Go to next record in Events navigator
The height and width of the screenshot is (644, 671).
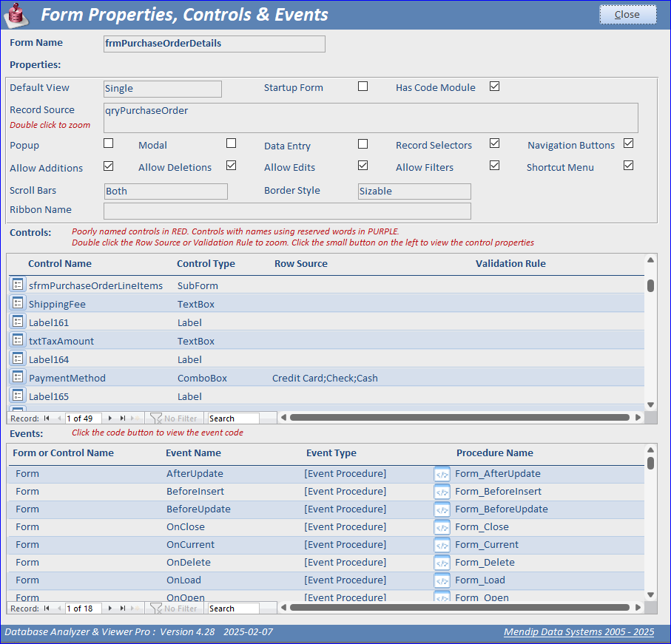coord(110,608)
